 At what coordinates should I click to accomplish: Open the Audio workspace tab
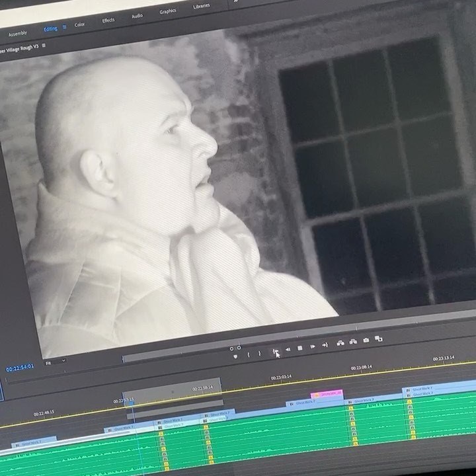pos(137,16)
